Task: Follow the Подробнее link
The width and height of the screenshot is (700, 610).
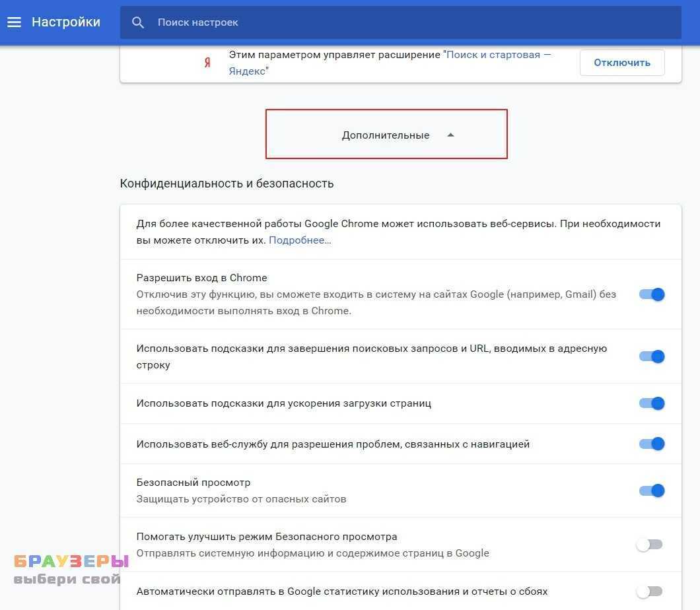Action: pos(300,240)
